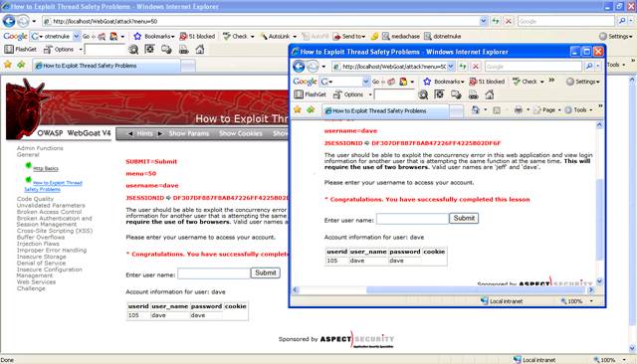Click the Forward arrow in the background IE window
This screenshot has width=637, height=364.
(x=23, y=21)
